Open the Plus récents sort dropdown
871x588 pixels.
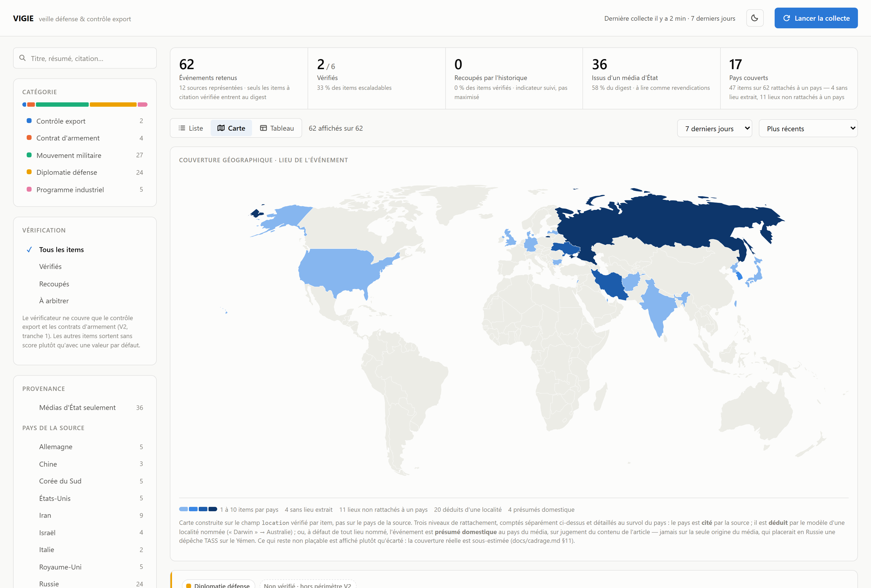(x=808, y=128)
